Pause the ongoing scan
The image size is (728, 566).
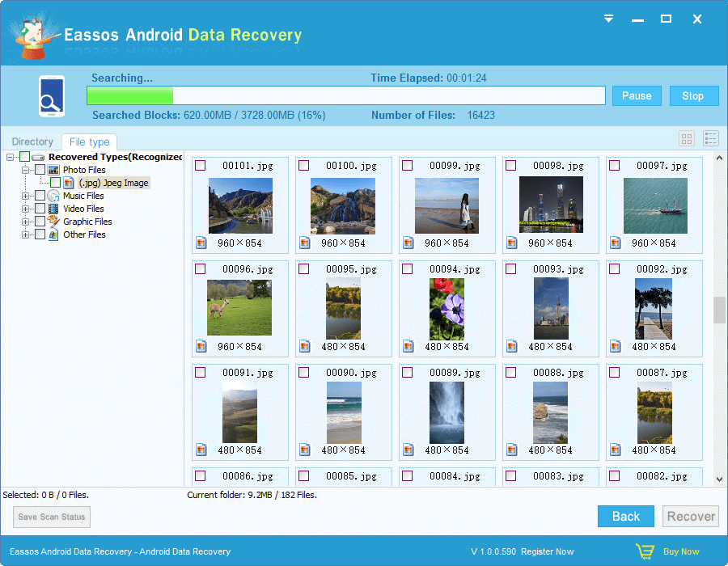pyautogui.click(x=637, y=95)
